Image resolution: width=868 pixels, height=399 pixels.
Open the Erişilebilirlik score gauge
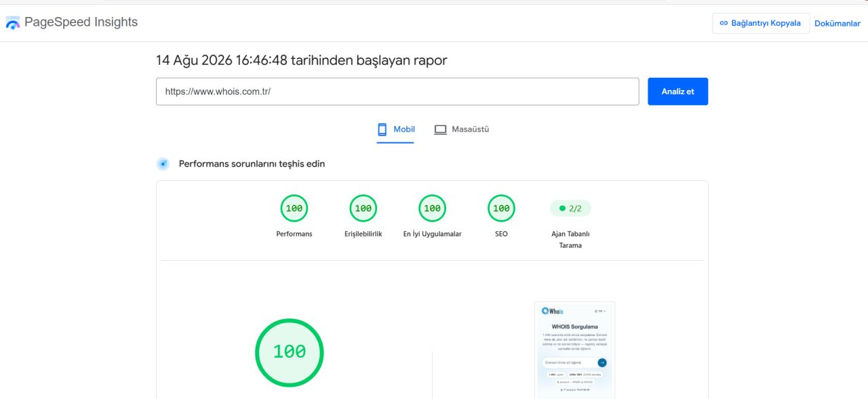363,209
